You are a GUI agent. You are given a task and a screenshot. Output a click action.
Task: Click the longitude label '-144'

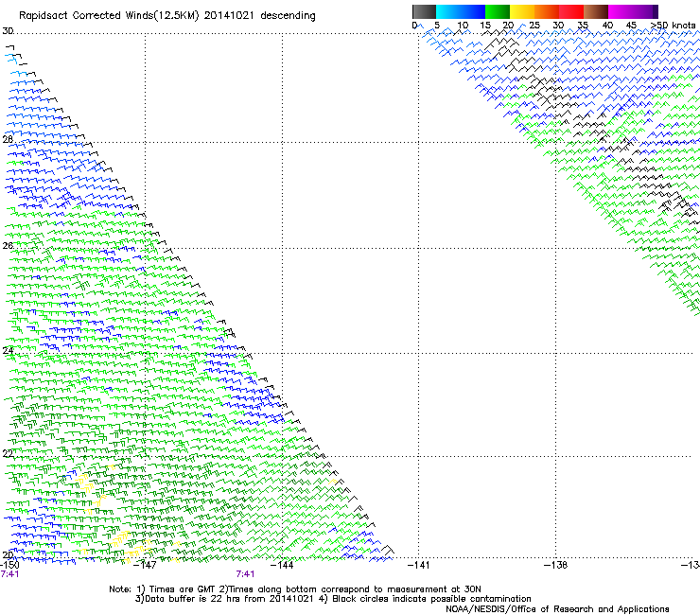(282, 565)
